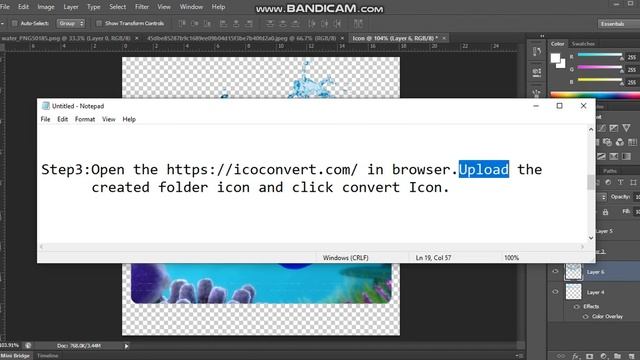Viewport: 640px width, 360px height.
Task: Click the lock all layer icon
Action: [x=605, y=212]
